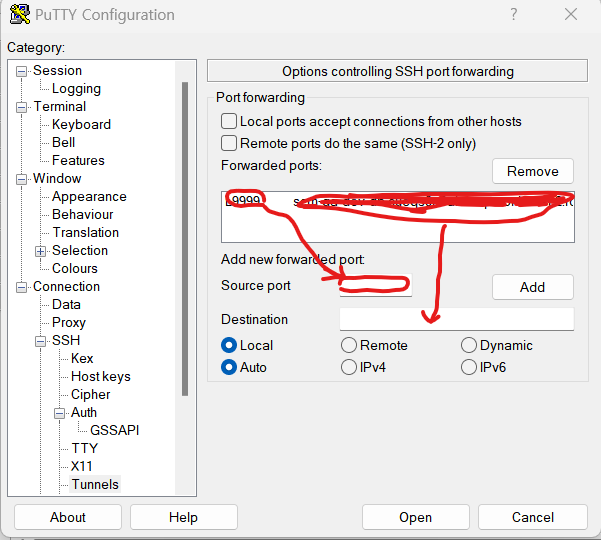The image size is (601, 540).
Task: Select the Dynamic forwarding radio button
Action: tap(469, 345)
